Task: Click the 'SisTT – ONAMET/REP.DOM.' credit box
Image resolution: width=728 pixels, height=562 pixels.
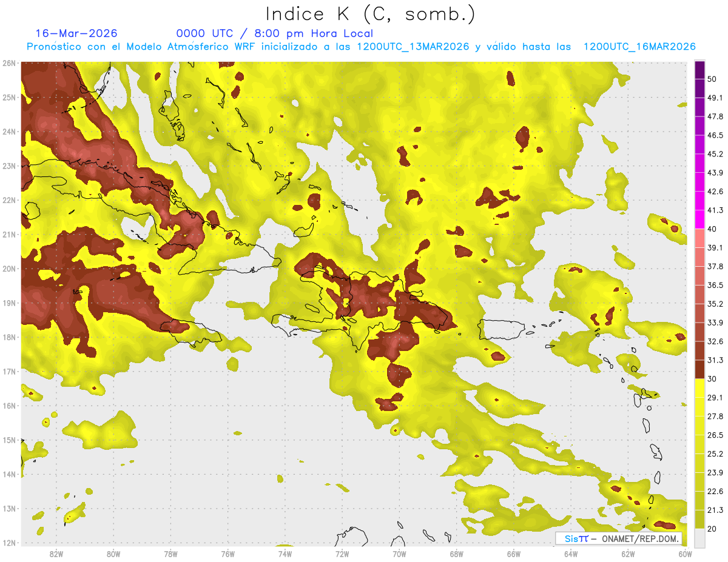Action: tap(618, 538)
